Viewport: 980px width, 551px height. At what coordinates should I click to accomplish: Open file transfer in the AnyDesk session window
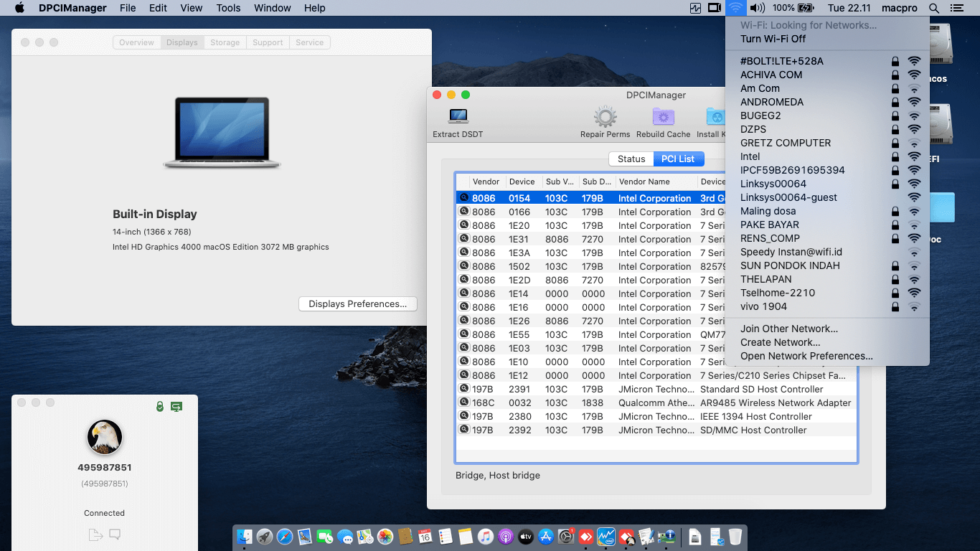click(x=95, y=534)
